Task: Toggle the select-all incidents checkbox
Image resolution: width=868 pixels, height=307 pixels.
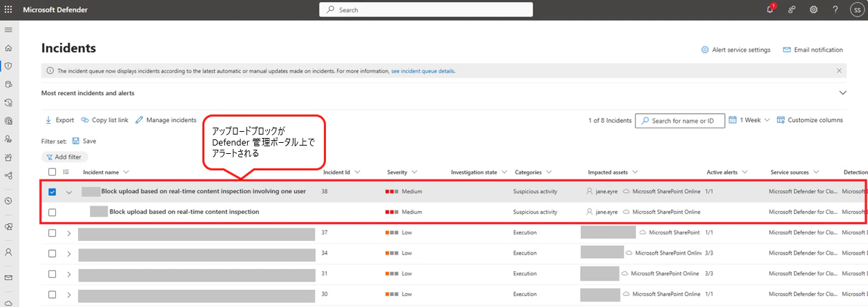Action: (52, 172)
